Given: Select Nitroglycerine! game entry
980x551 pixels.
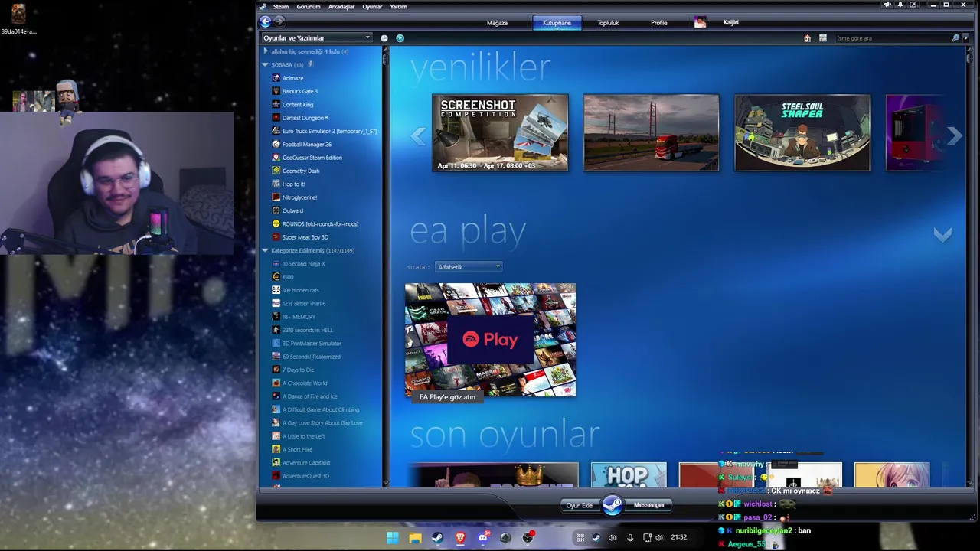Looking at the screenshot, I should click(x=299, y=197).
